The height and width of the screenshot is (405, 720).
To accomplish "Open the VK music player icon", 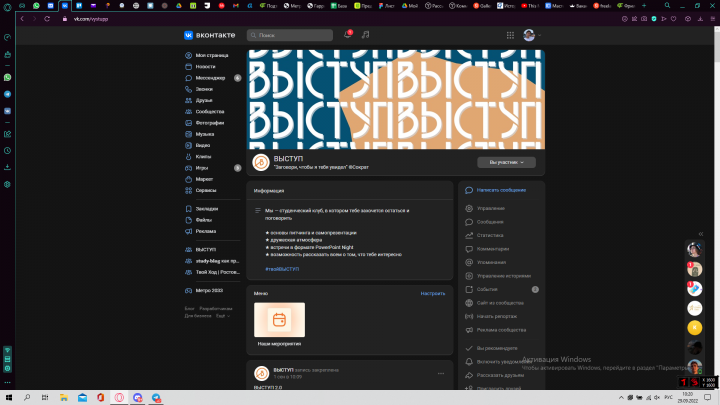I will [366, 35].
